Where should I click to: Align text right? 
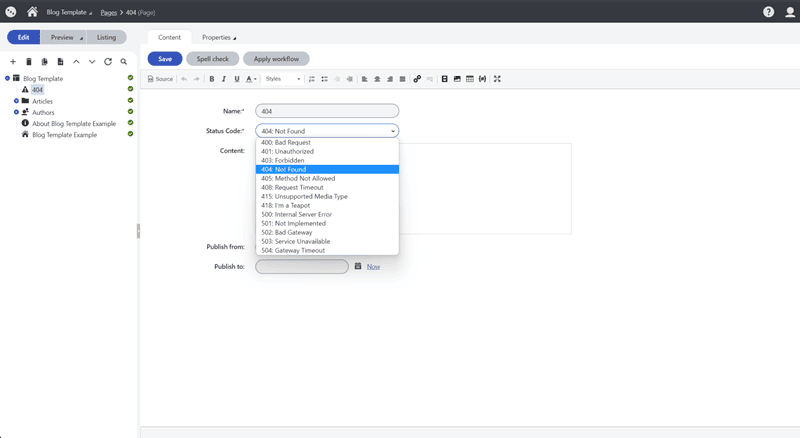[390, 79]
